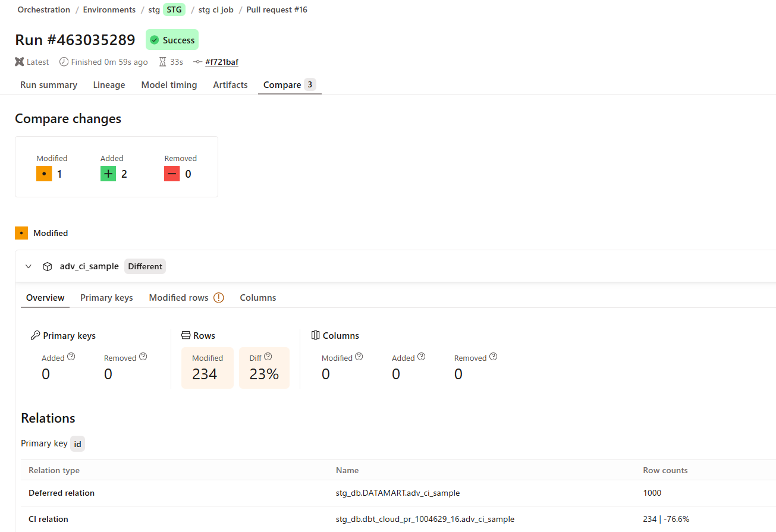Click the primary key id tag
776x532 pixels.
(x=78, y=443)
